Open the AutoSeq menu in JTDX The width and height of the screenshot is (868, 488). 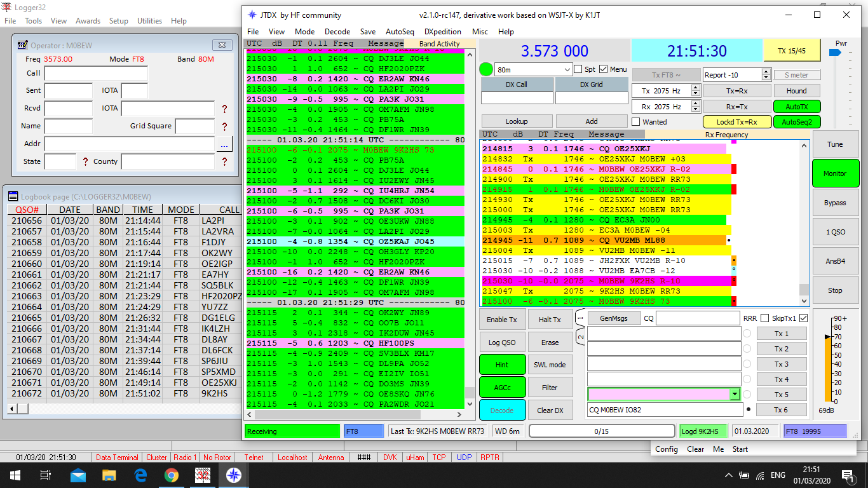pos(400,32)
